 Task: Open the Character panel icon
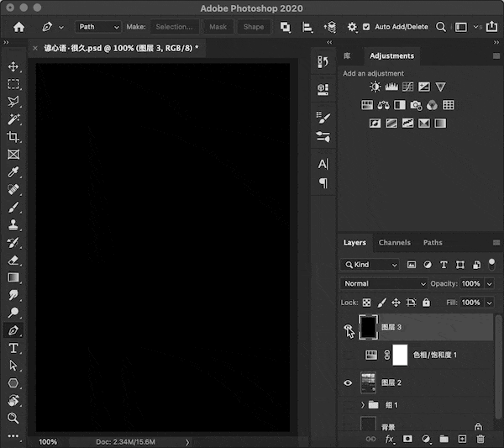pos(323,164)
